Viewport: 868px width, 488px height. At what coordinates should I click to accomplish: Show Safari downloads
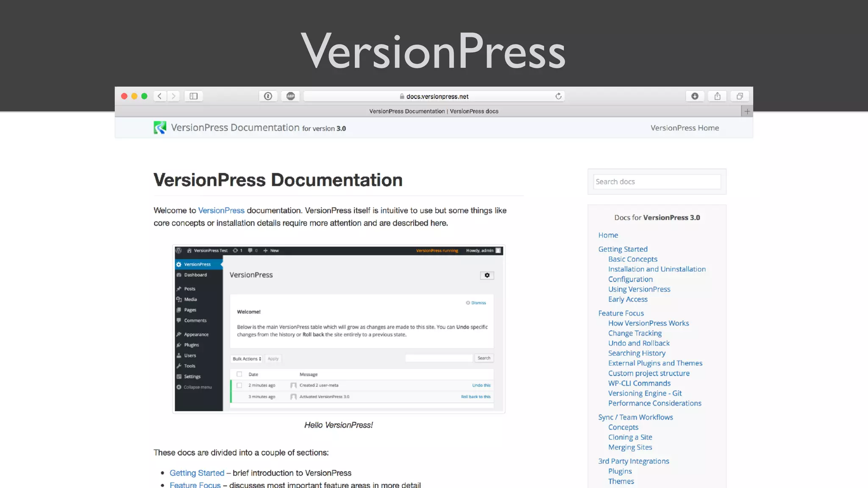[695, 96]
